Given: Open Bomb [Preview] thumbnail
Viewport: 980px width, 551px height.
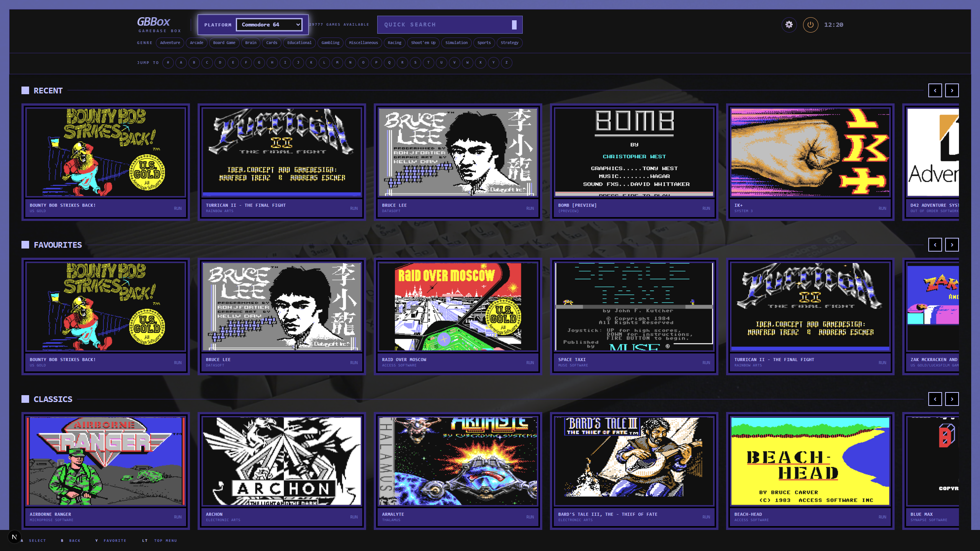Looking at the screenshot, I should point(634,152).
